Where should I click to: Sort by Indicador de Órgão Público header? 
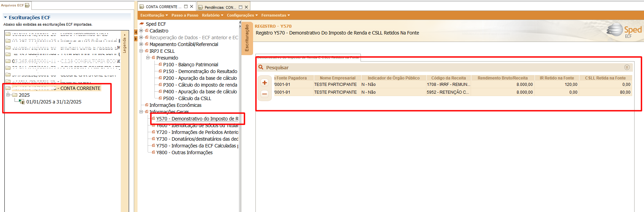point(394,78)
